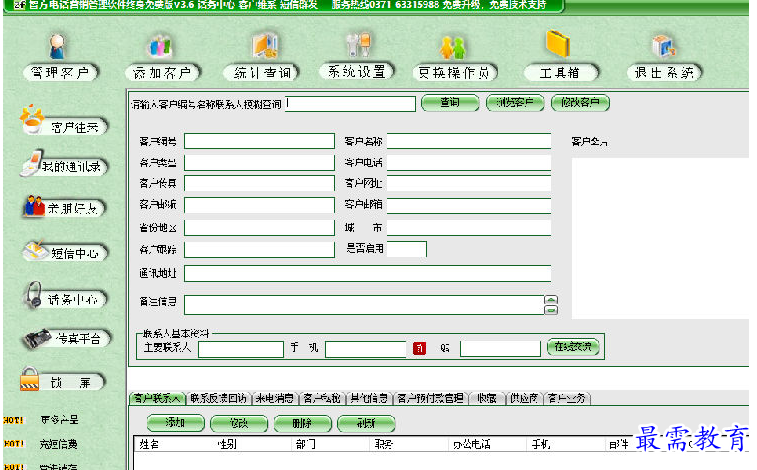Click the 浏览客户 button

point(515,102)
